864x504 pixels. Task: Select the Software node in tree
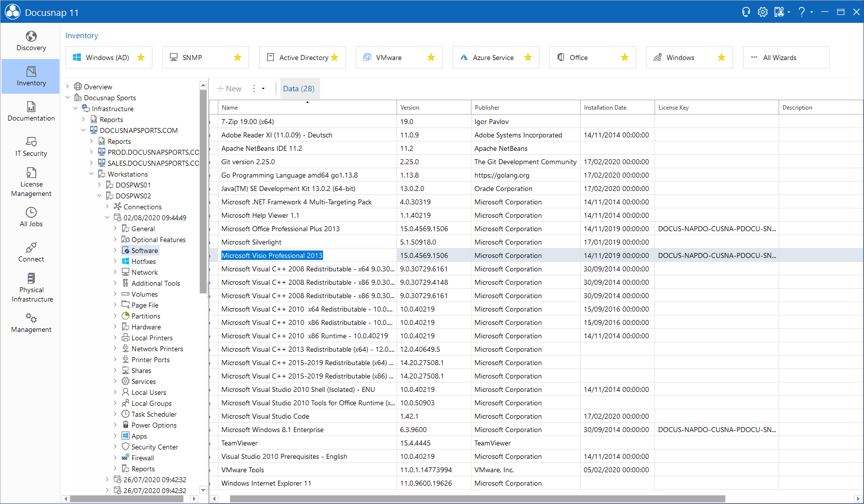[x=140, y=251]
